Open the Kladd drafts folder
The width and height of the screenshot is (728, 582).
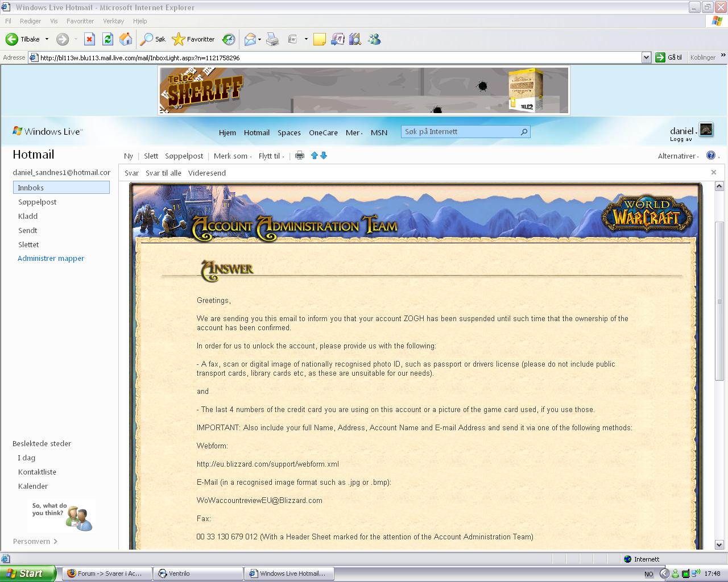pos(28,216)
